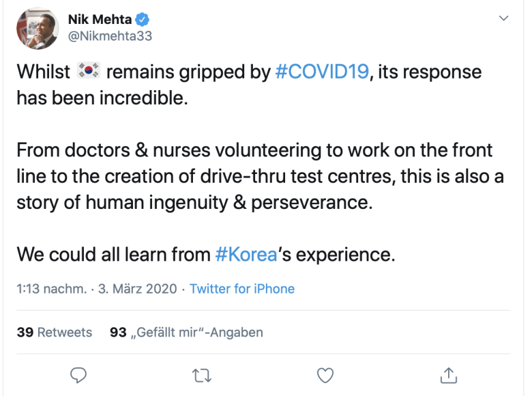Click the retweet arrows icon
The width and height of the screenshot is (532, 396).
click(x=202, y=375)
